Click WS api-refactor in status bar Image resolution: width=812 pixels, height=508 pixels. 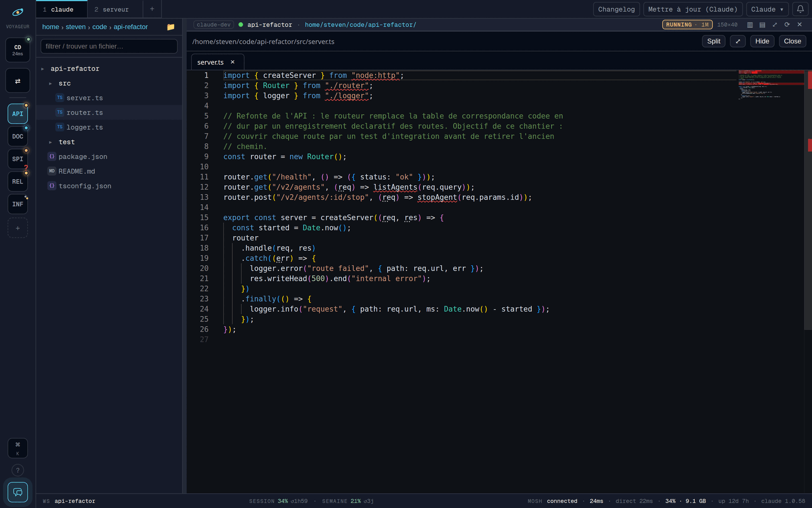pos(69,501)
